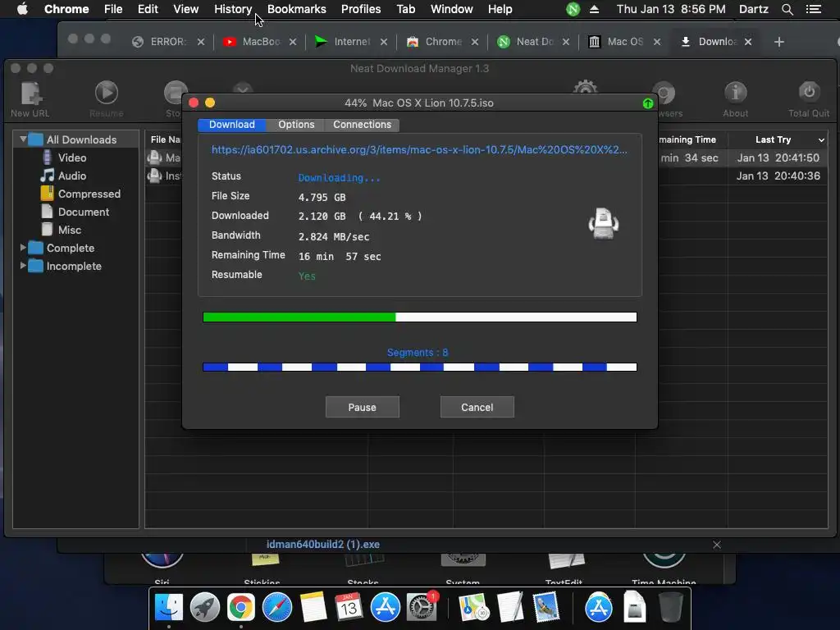Screen dimensions: 840x630
Task: Click the green download progress bar
Action: [x=420, y=317]
